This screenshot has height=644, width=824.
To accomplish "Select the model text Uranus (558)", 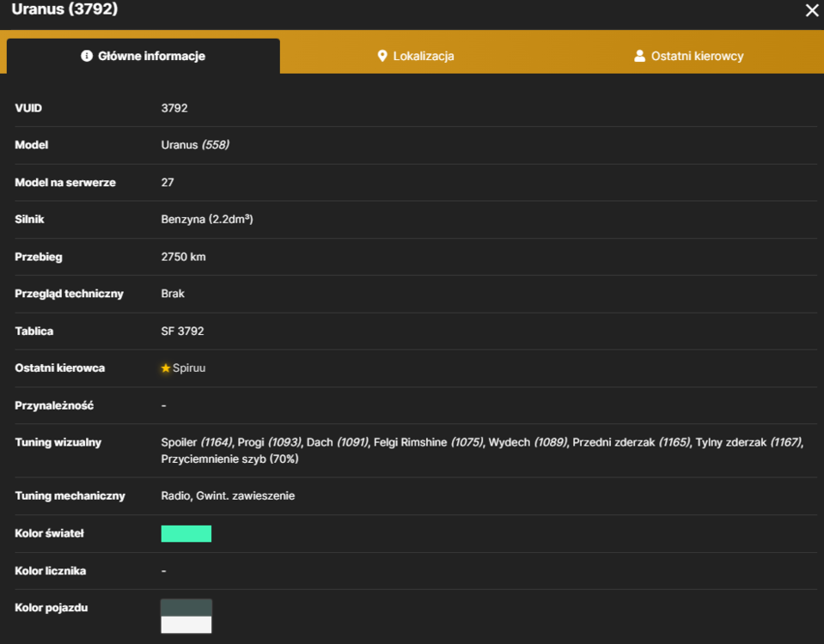I will coord(195,145).
